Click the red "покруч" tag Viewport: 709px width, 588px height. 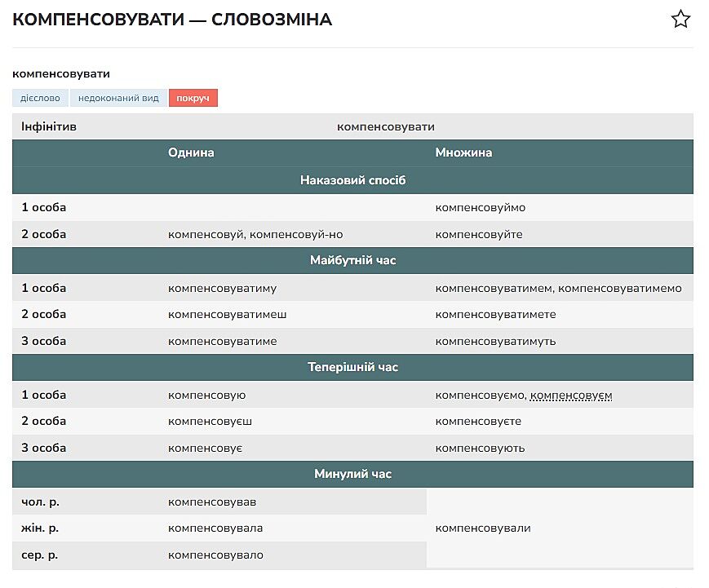pyautogui.click(x=193, y=98)
